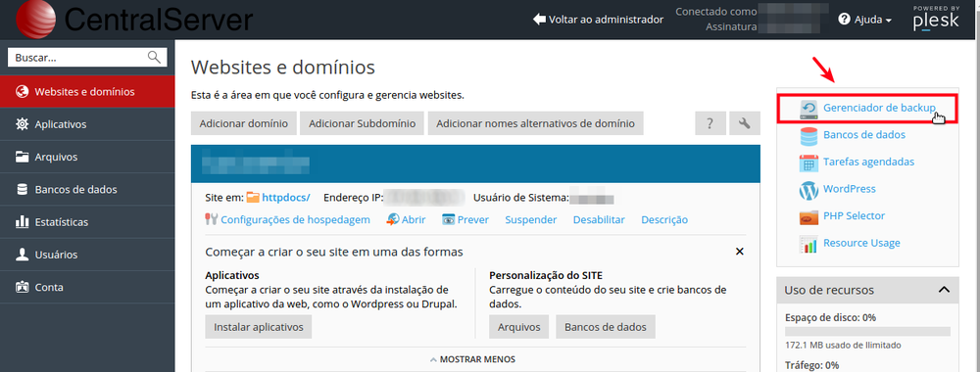Click the CentralServer red globe logo
The height and width of the screenshot is (372, 980).
[36, 20]
